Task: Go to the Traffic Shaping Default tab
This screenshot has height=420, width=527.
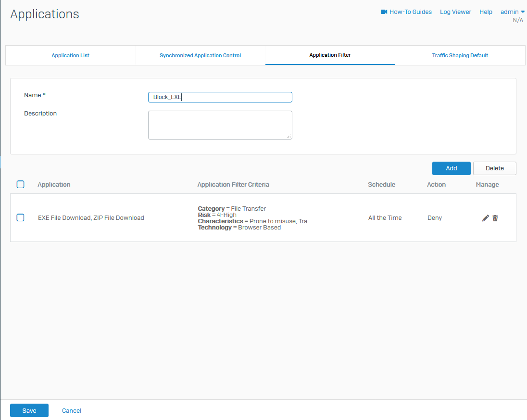Action: [460, 55]
